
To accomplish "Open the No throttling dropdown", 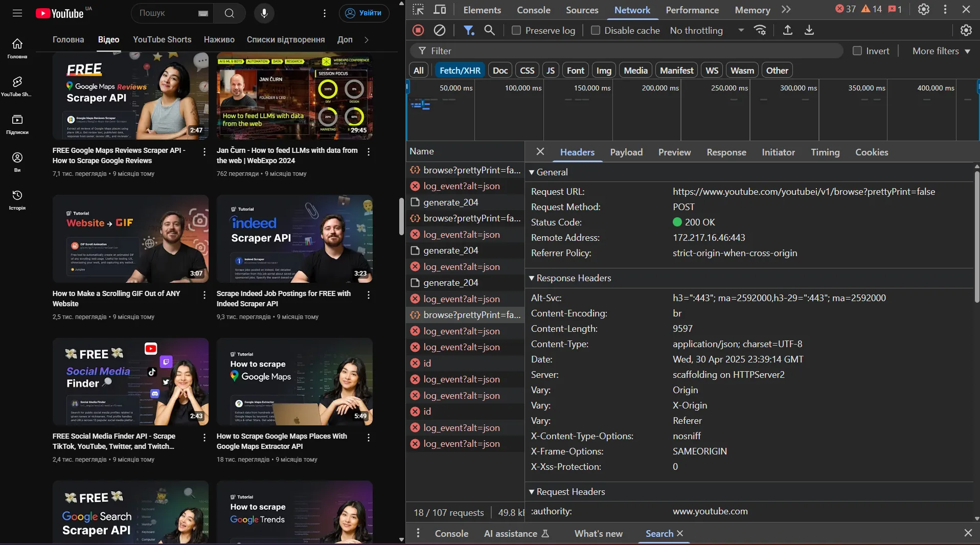I will click(x=706, y=30).
